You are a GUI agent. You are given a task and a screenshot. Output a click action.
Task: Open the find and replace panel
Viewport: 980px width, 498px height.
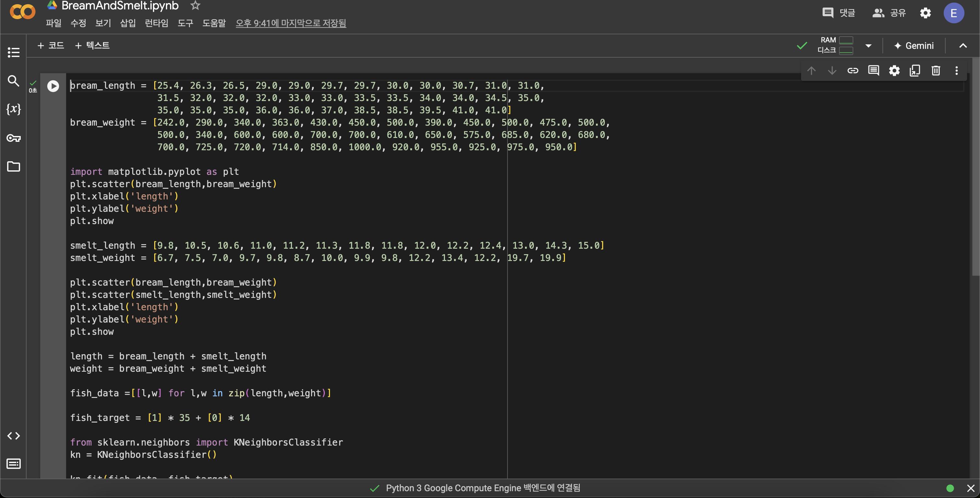(x=13, y=81)
